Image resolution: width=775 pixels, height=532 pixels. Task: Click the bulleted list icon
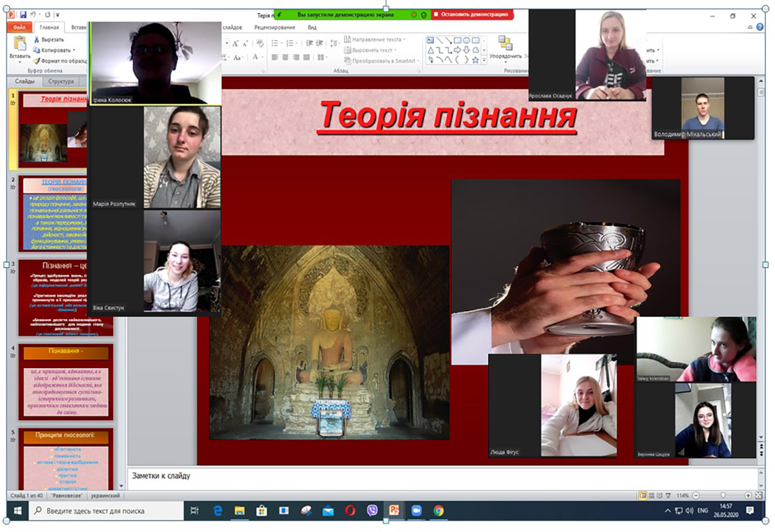coord(275,43)
